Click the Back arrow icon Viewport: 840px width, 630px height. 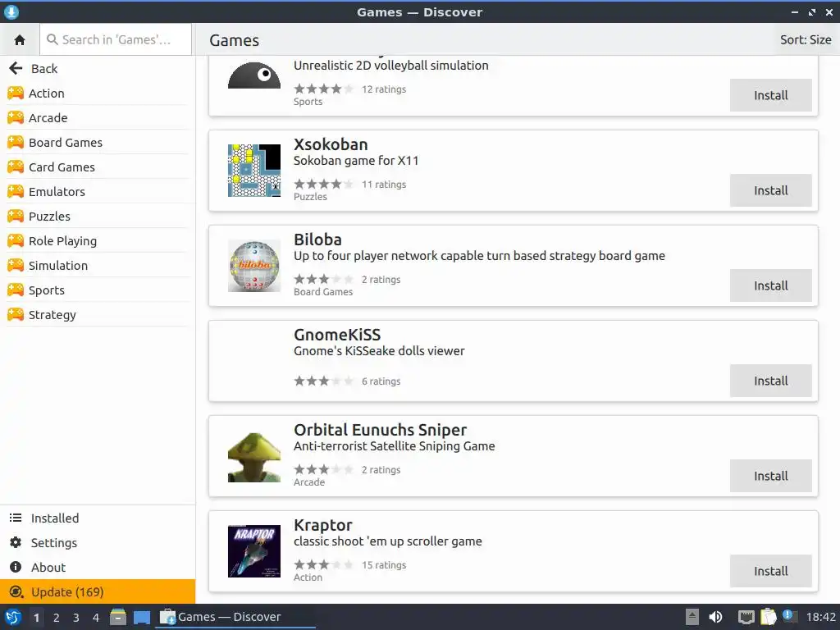click(x=16, y=68)
